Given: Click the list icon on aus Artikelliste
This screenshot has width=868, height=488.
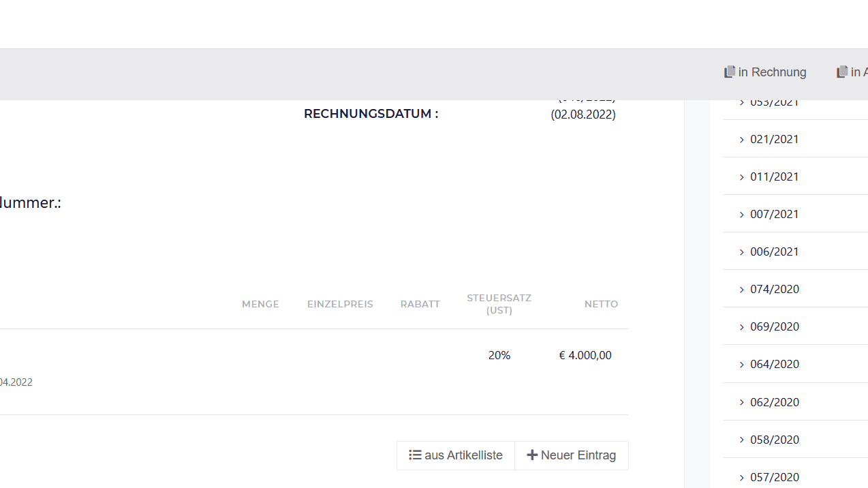Looking at the screenshot, I should 415,455.
